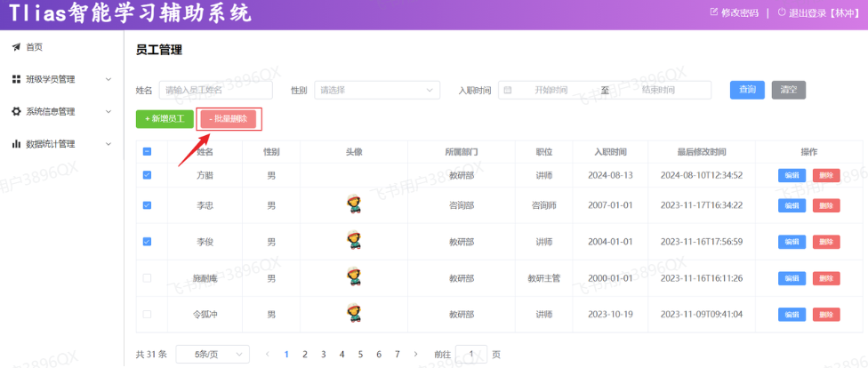Check the checkbox in the 教研主管 row
Image resolution: width=868 pixels, height=368 pixels.
click(x=148, y=278)
